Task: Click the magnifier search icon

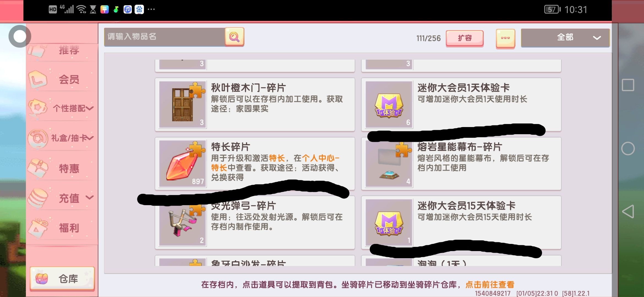Action: click(234, 37)
